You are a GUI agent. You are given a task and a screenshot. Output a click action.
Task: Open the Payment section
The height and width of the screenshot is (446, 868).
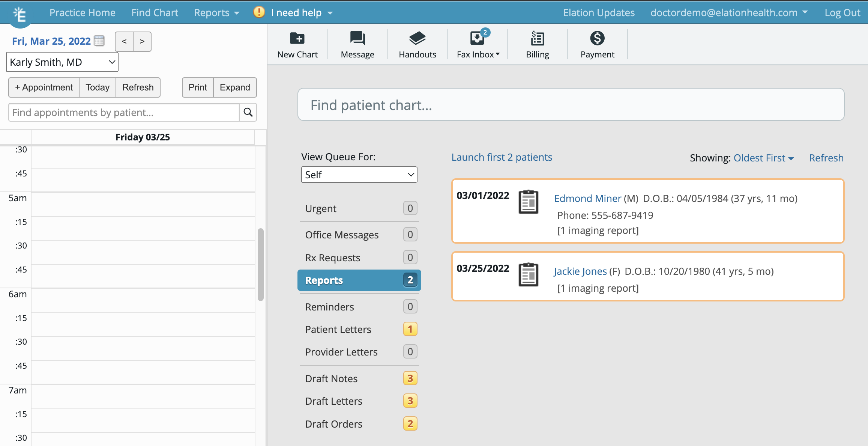click(597, 44)
